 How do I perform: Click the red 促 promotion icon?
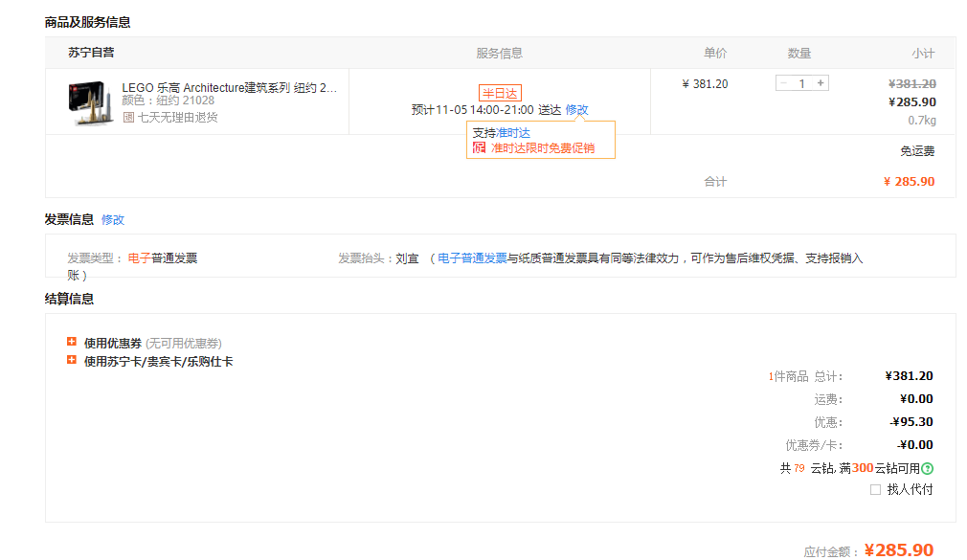click(479, 148)
